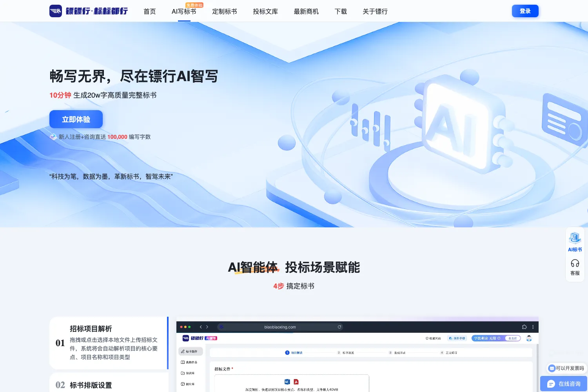Image resolution: width=588 pixels, height=392 pixels.
Task: Open the AI标书 floating sidebar icon
Action: [x=575, y=238]
